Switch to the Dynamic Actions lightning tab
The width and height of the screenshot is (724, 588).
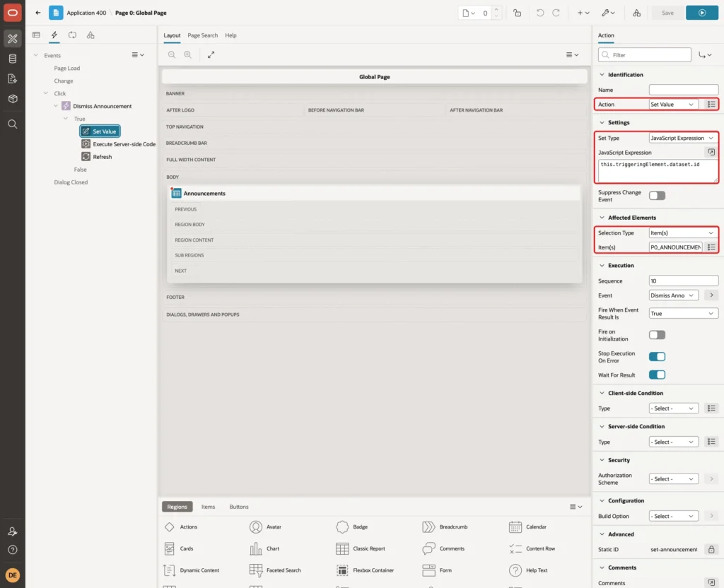tap(54, 35)
